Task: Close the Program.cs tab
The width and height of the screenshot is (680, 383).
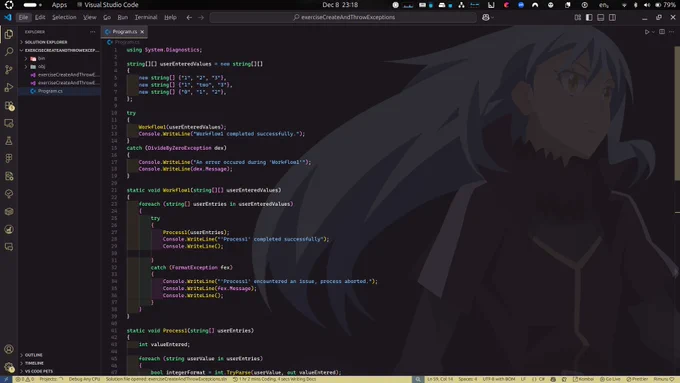Action: (x=142, y=32)
